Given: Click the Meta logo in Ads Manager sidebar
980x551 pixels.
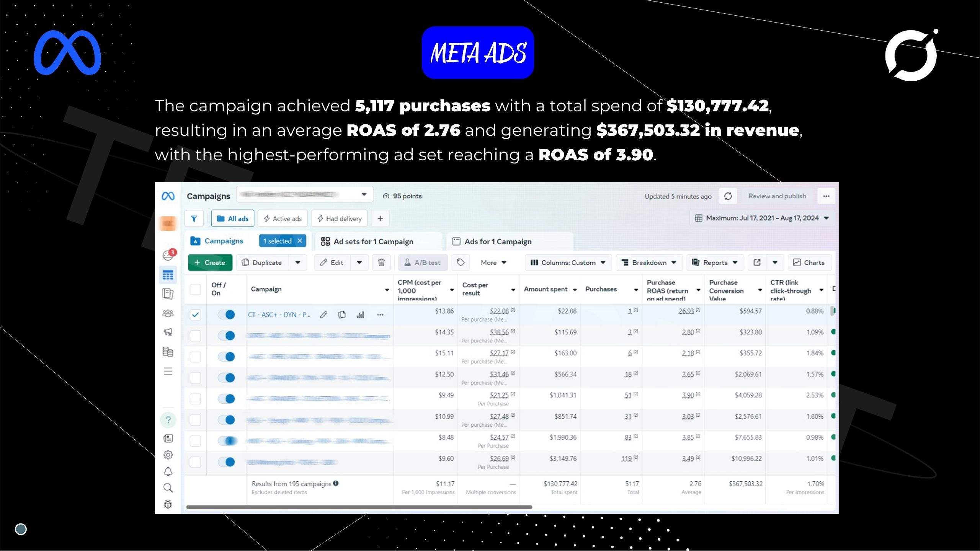Looking at the screenshot, I should 168,196.
